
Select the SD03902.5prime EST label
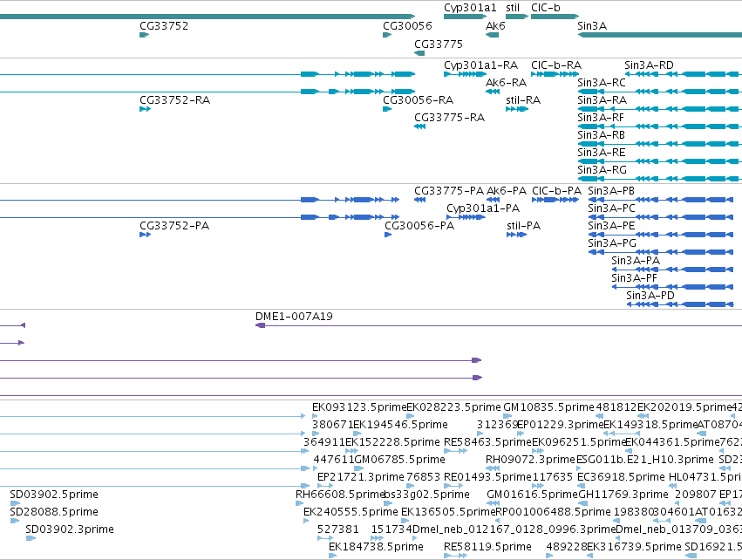(54, 495)
